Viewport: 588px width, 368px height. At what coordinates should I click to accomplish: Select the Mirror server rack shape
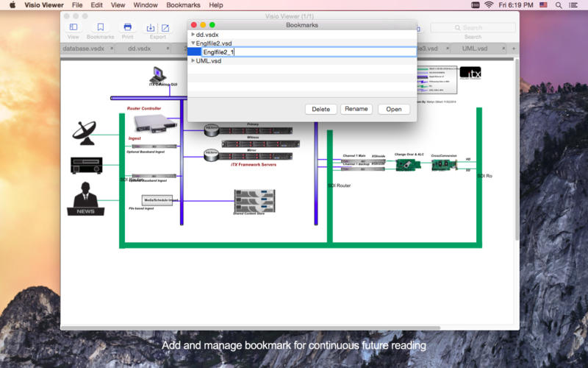tap(255, 156)
